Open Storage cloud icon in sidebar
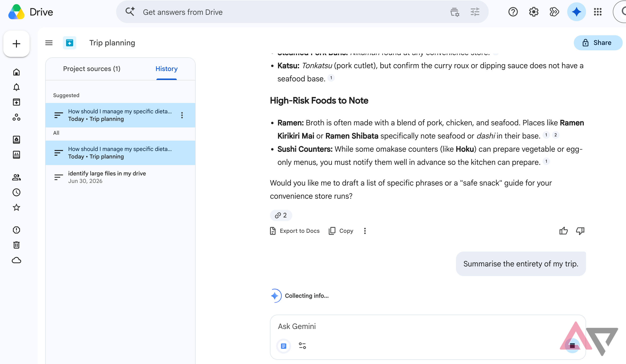The height and width of the screenshot is (364, 626). tap(16, 260)
